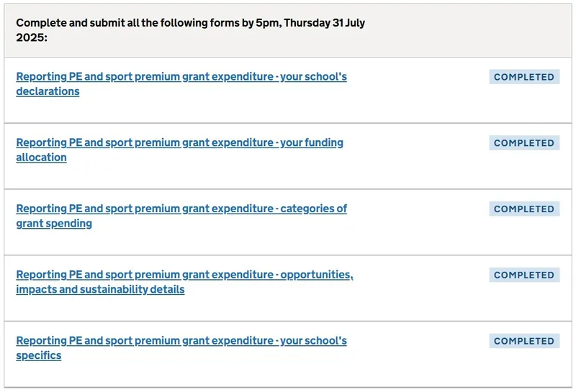The width and height of the screenshot is (576, 392).
Task: Open 'opportunities, impacts and sustainability details' form
Action: 184,275
